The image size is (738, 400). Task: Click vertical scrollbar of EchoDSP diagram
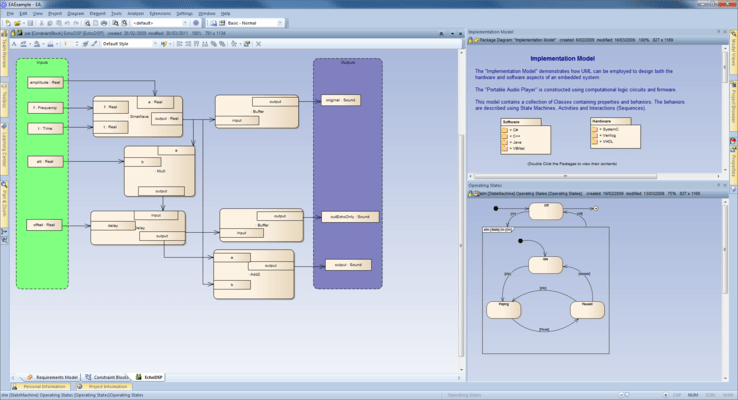click(x=461, y=245)
